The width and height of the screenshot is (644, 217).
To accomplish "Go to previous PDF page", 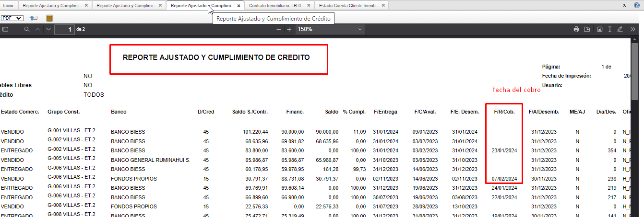I will coord(38,30).
